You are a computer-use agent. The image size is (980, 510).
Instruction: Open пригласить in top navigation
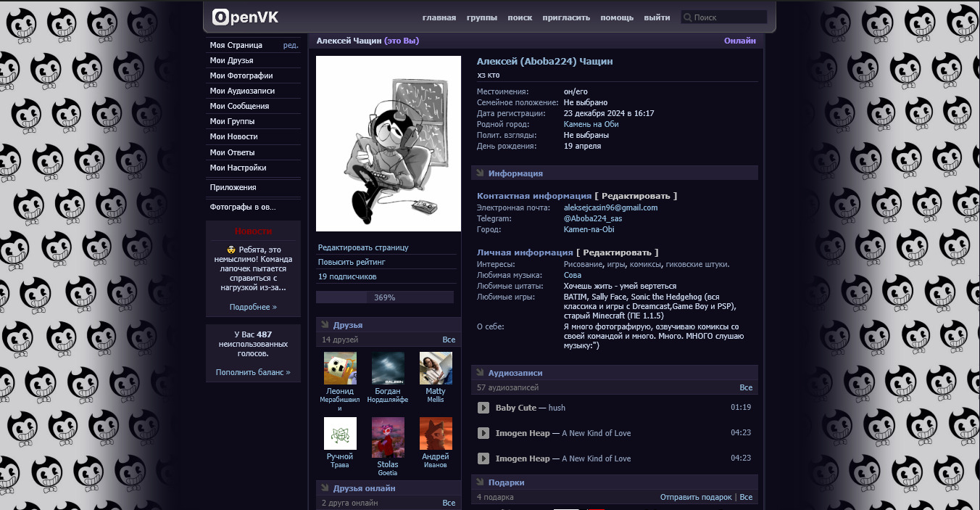(x=566, y=17)
